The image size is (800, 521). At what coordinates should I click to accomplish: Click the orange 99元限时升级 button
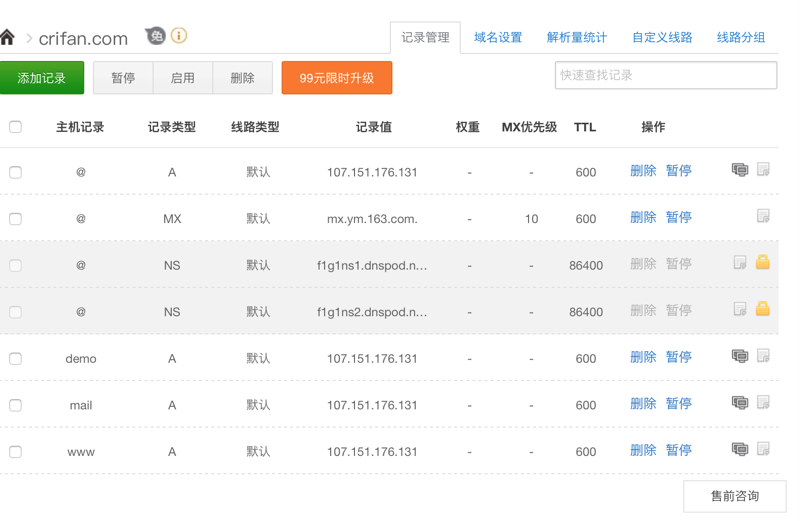click(x=337, y=78)
